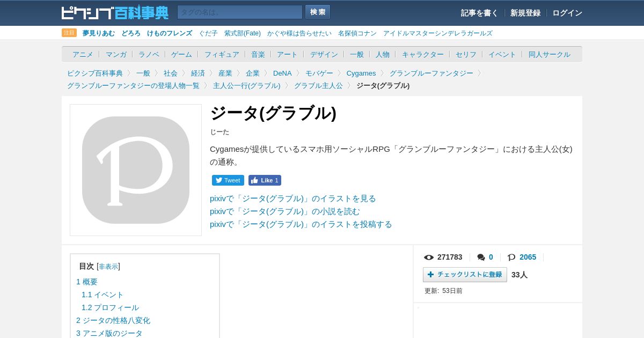Image resolution: width=644 pixels, height=338 pixels.
Task: Open trending tag ぐだ子
Action: pos(208,33)
